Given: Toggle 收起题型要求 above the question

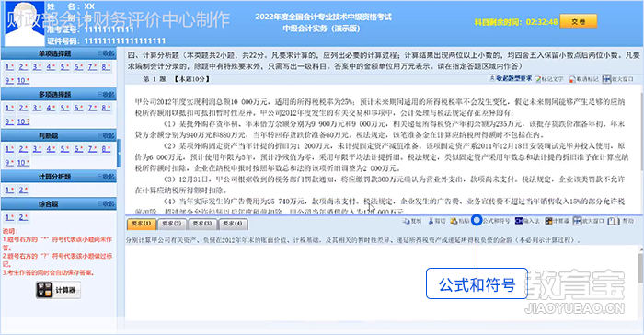Looking at the screenshot, I should (x=511, y=78).
